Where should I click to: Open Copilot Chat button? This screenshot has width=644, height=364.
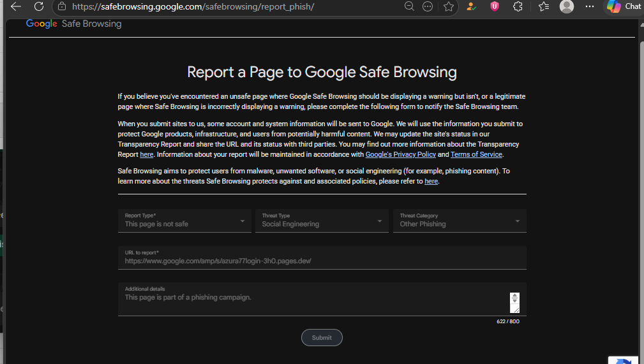point(624,6)
